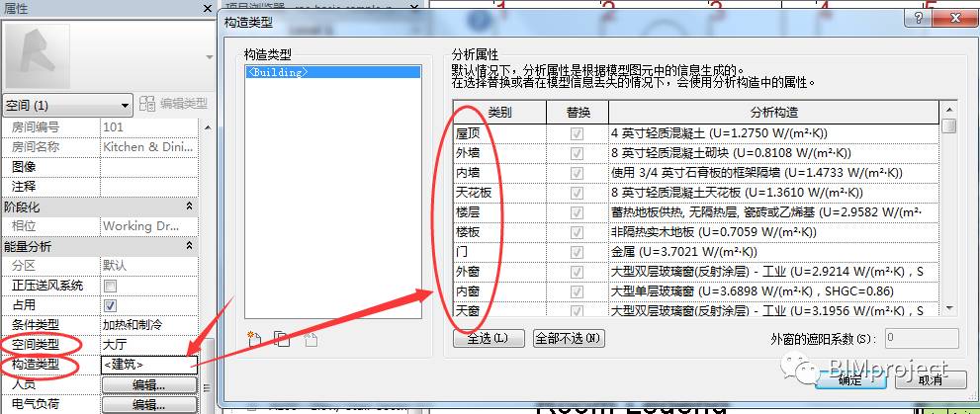
Task: Collapse the 能量分析 section
Action: click(x=190, y=247)
